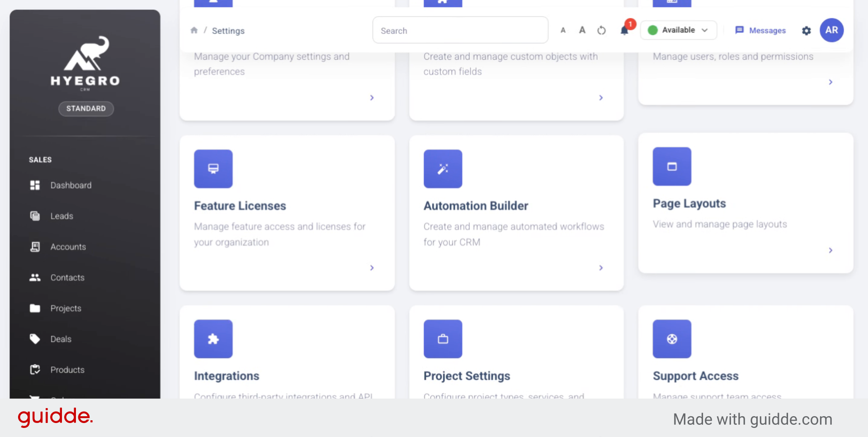
Task: Click the notification bell icon
Action: (x=624, y=30)
